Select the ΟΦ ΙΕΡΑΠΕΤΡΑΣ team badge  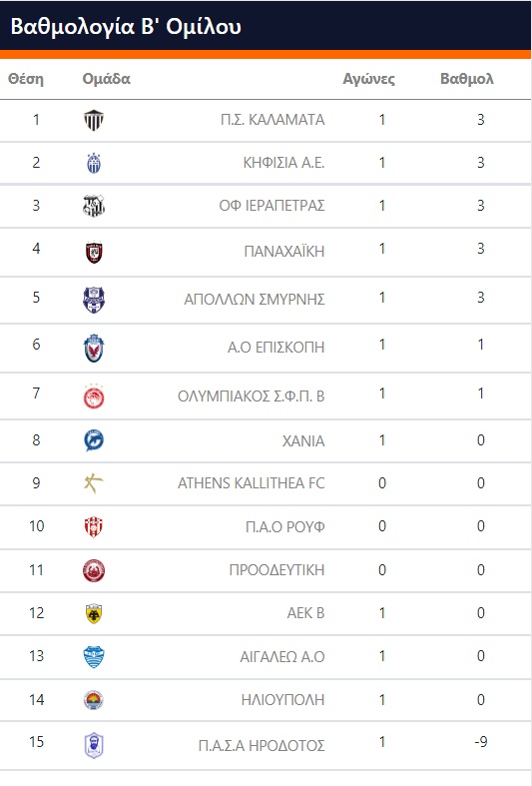pos(94,206)
